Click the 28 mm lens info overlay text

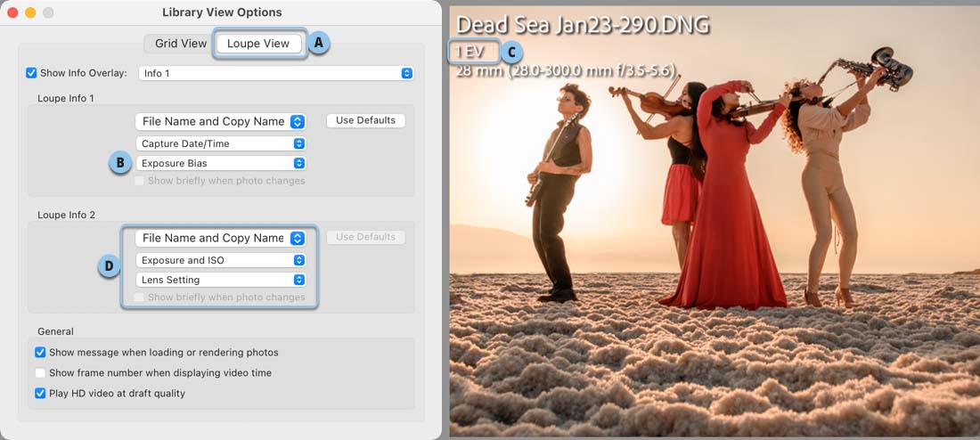[x=568, y=70]
